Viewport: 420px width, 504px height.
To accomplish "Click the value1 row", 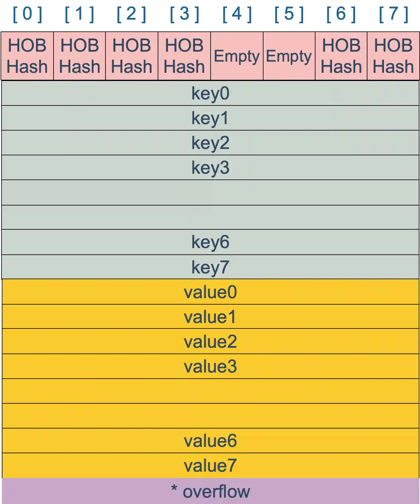I will (210, 317).
